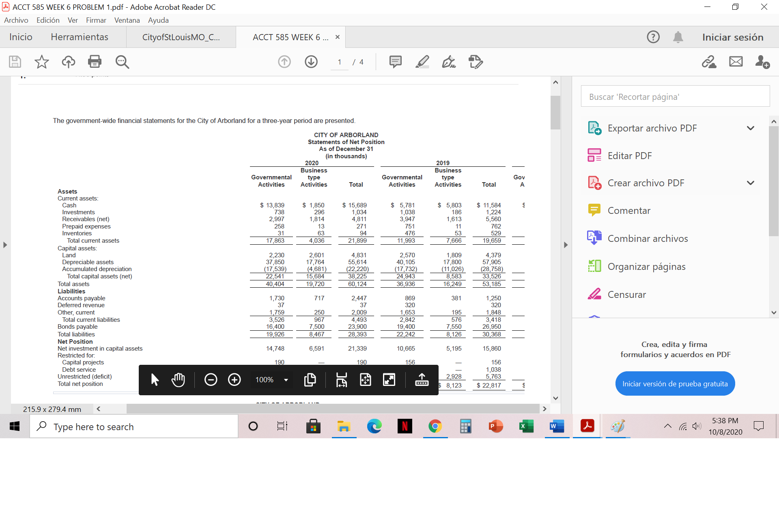Open the zoom level 100% dropdown
This screenshot has height=532, width=779.
[271, 380]
